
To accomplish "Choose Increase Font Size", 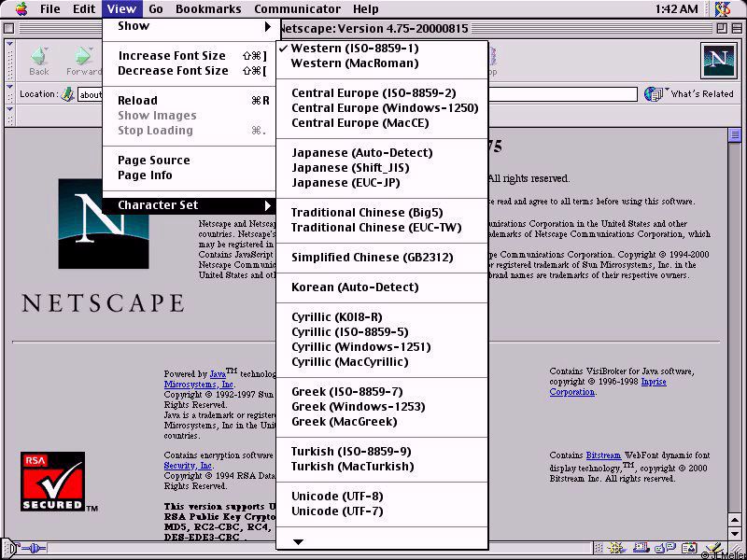I will tap(190, 56).
